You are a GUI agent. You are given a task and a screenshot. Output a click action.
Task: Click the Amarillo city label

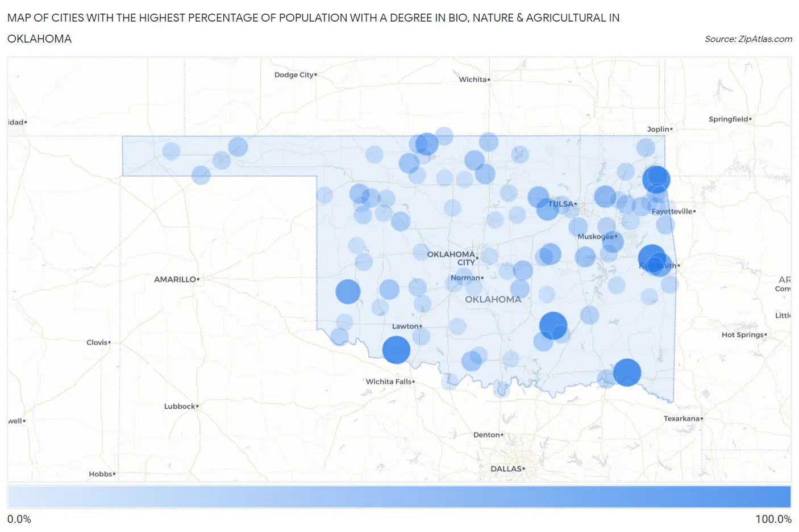(175, 279)
